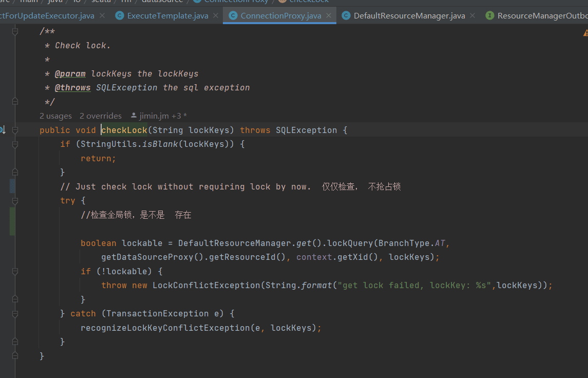Click the String.format call

(x=299, y=286)
